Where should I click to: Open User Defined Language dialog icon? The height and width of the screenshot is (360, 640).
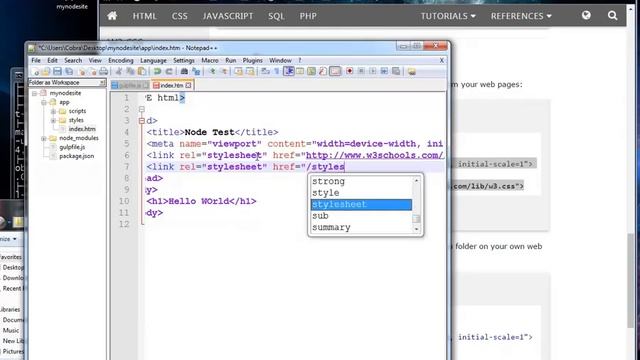(300, 71)
